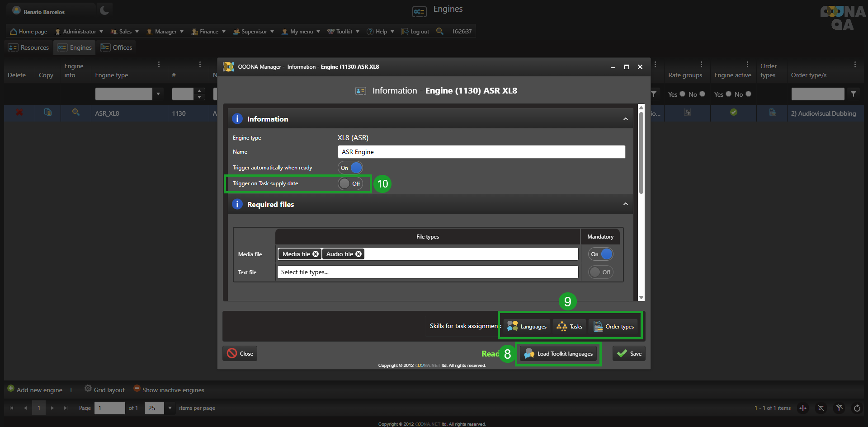Click the copy icon in ASR_XL8 row
The width and height of the screenshot is (868, 427).
[47, 113]
